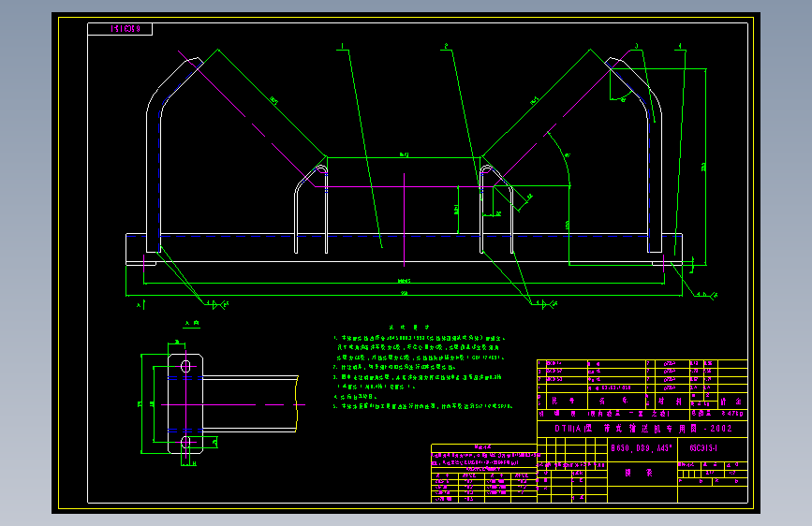Click the part balloon number "1" leader label
This screenshot has height=526, width=812.
click(342, 46)
